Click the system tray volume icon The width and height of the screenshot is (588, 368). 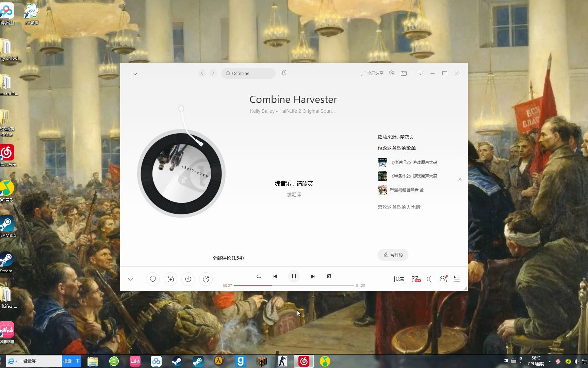click(576, 362)
